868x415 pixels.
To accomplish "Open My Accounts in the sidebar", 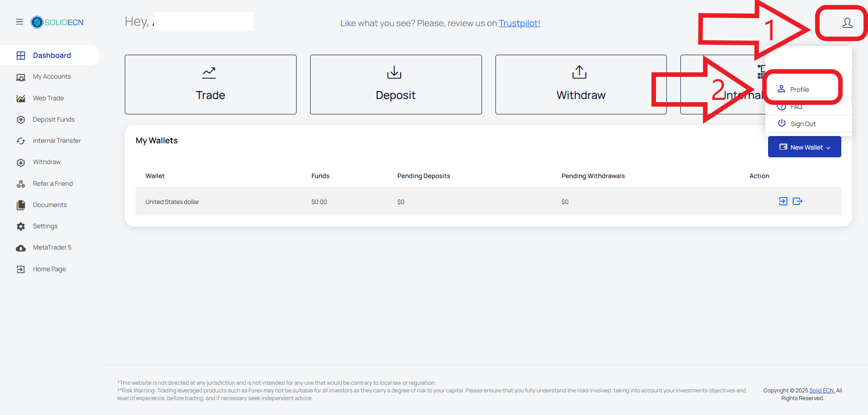I will coord(52,77).
